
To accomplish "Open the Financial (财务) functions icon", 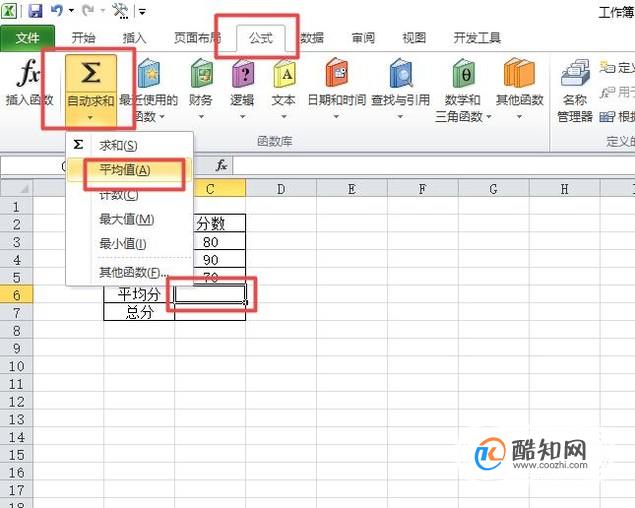I will click(x=201, y=73).
